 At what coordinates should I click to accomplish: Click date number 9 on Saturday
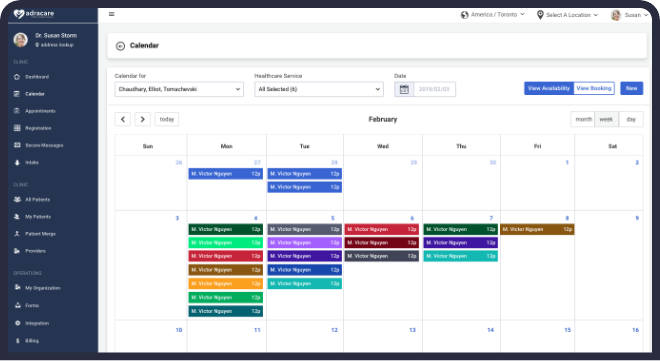coord(637,218)
